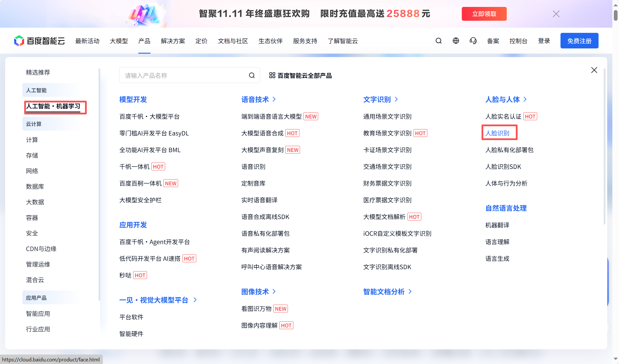Click the 立即领取 banner button
Image resolution: width=619 pixels, height=364 pixels.
point(484,14)
